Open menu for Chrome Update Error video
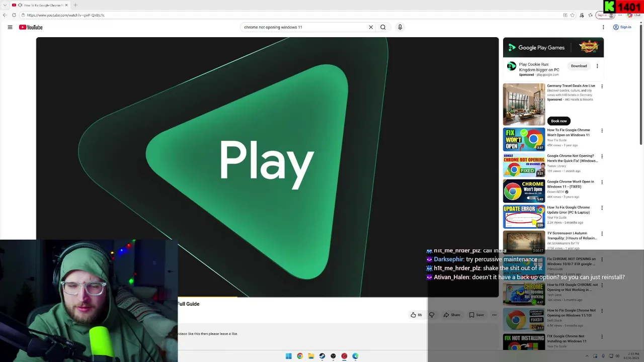 [x=602, y=208]
